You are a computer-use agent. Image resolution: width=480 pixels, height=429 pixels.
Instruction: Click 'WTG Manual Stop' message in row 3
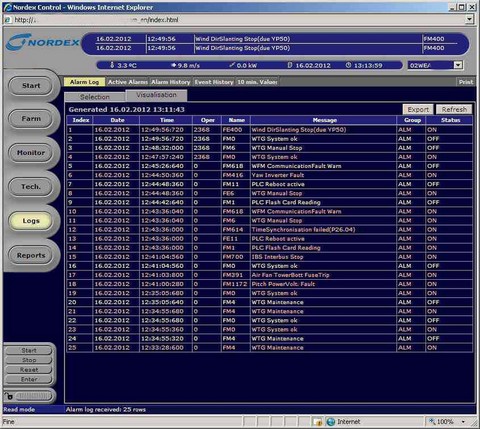point(277,148)
